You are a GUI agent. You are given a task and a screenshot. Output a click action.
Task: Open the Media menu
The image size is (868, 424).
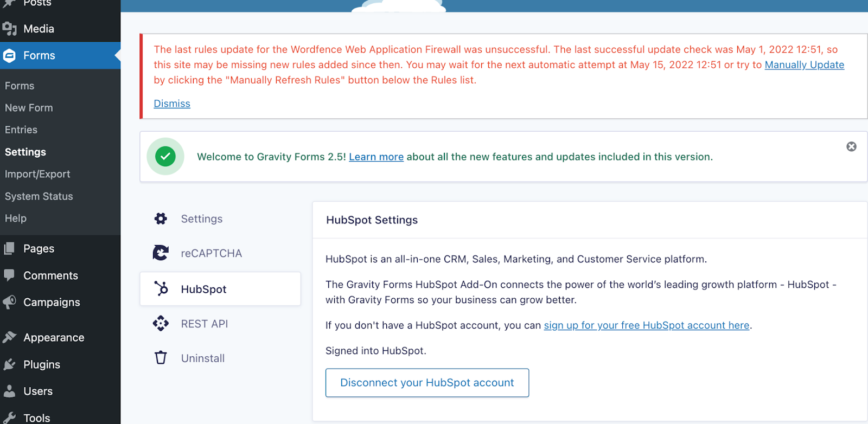tap(60, 28)
